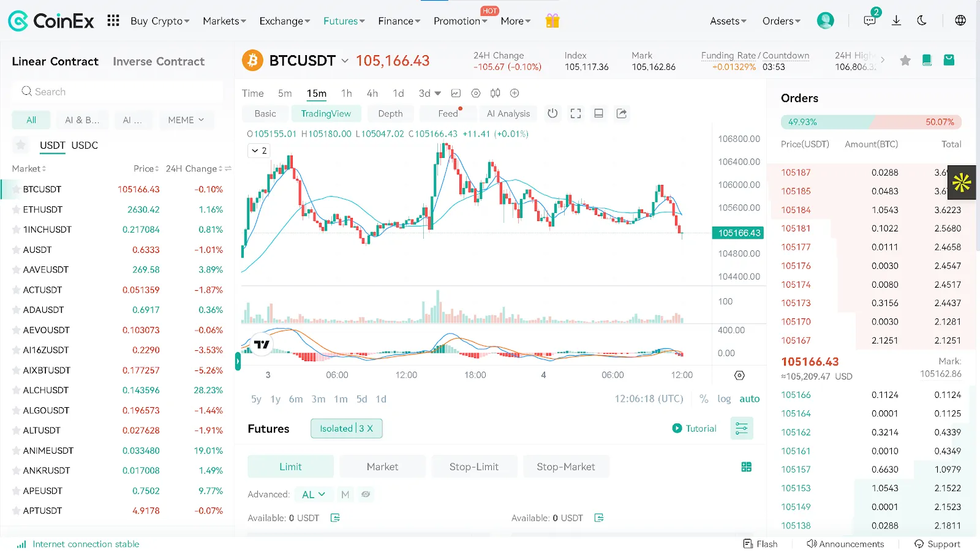
Task: Click the circled plus icon in time row
Action: pos(514,93)
